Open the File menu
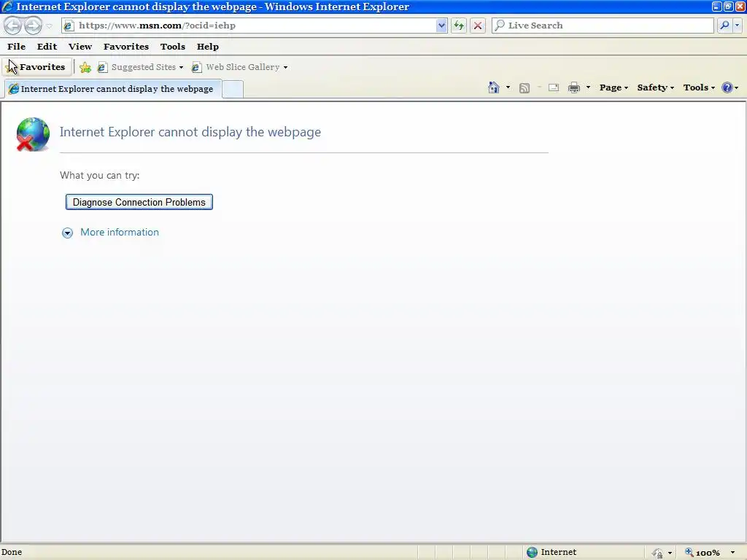Screen dimensions: 747x560 16,47
